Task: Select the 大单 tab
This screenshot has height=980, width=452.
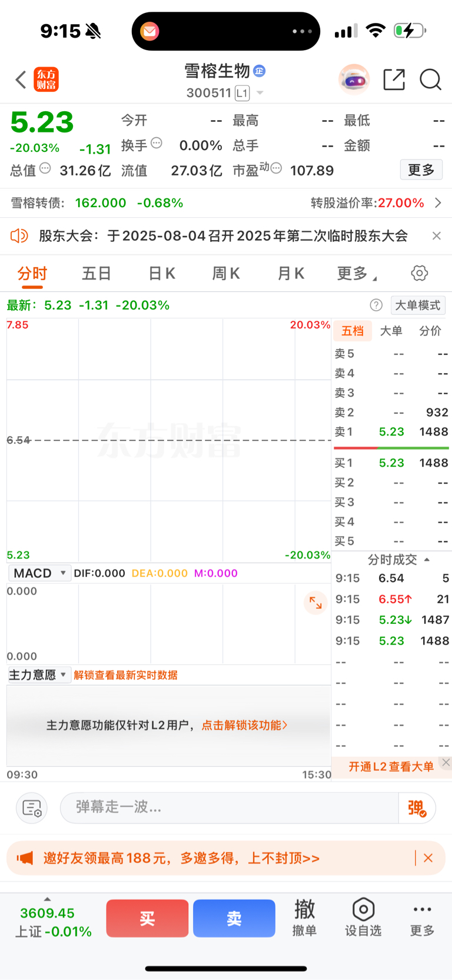Action: tap(391, 331)
